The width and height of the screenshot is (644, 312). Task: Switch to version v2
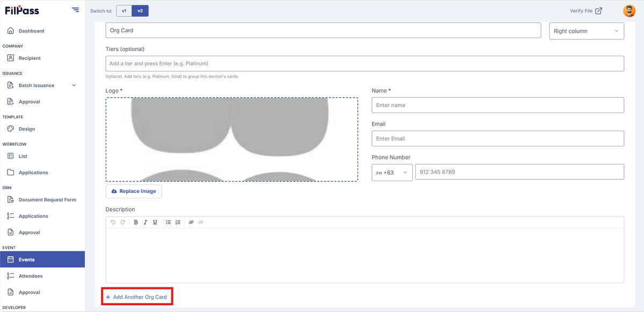140,11
